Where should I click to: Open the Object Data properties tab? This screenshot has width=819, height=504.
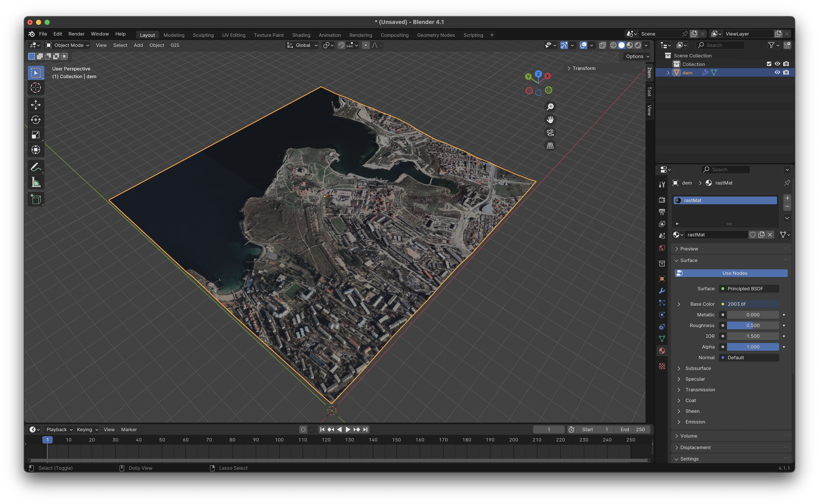[x=662, y=339]
